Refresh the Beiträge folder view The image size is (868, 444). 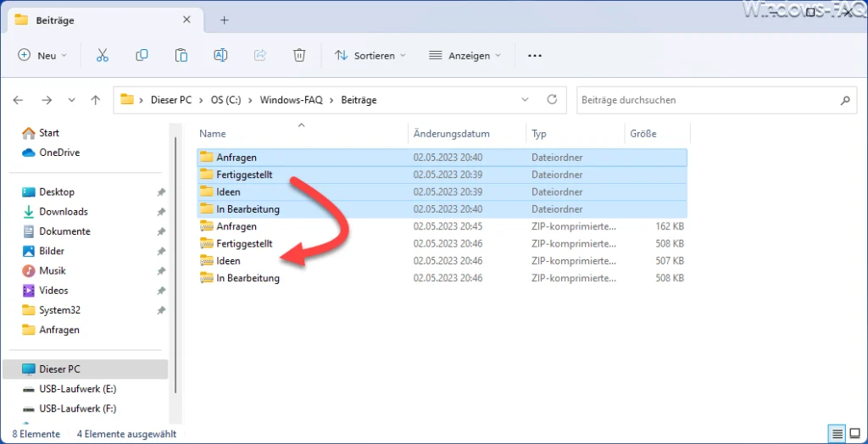tap(552, 100)
